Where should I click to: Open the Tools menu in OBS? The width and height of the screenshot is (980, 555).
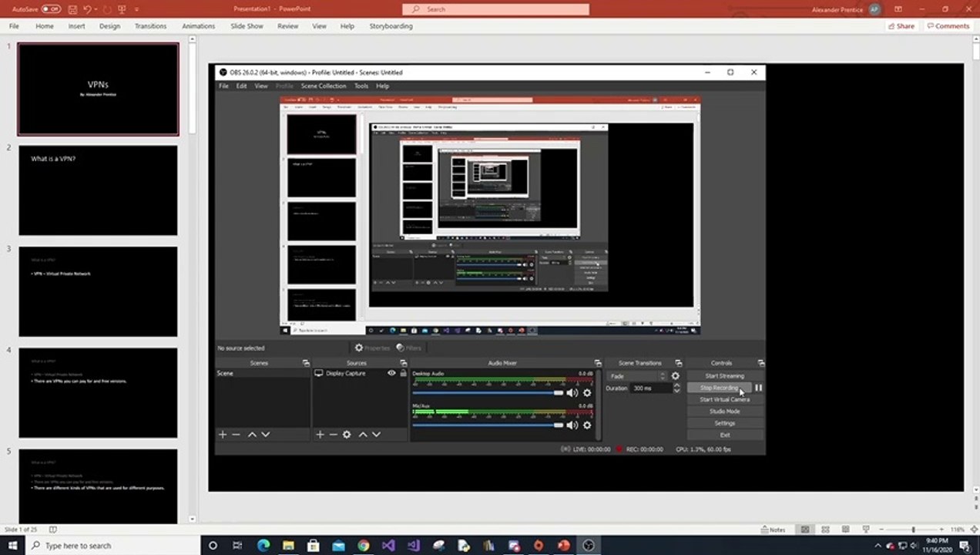[361, 86]
